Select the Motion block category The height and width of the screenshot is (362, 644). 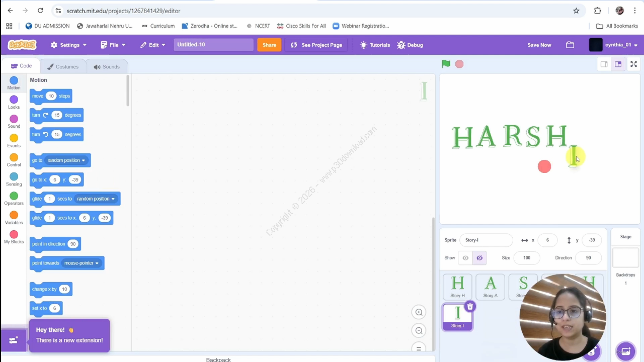click(14, 83)
